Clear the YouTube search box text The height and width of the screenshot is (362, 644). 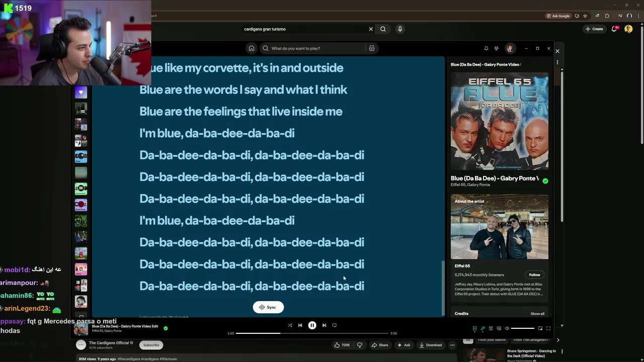point(371,29)
